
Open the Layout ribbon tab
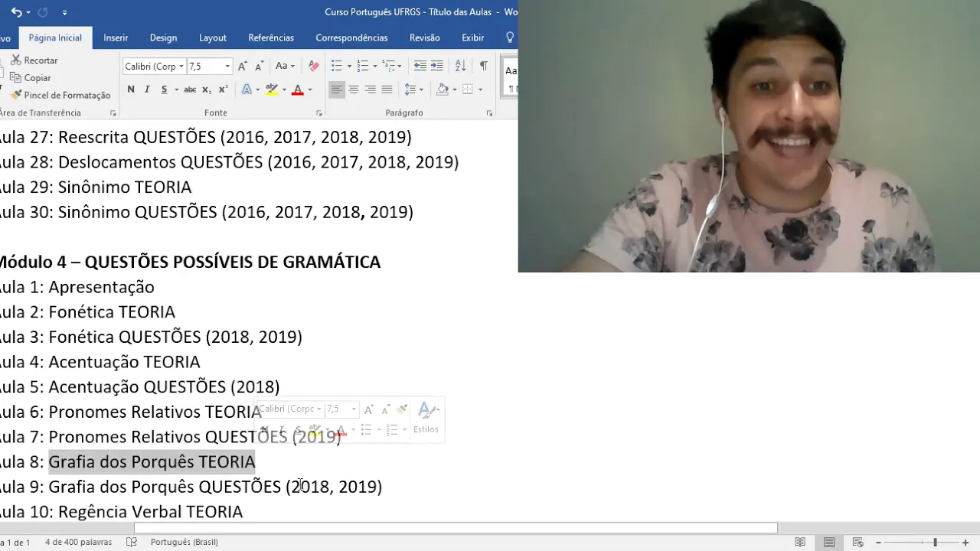(x=213, y=37)
